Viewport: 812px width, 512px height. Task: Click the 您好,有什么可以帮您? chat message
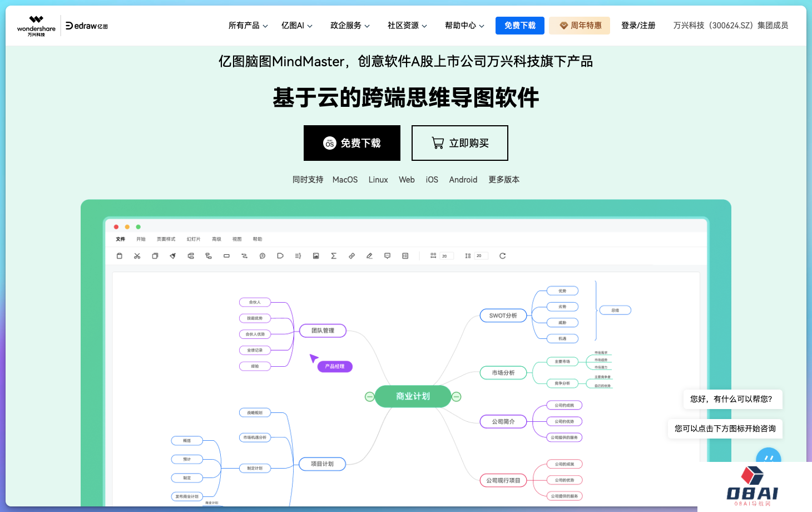click(x=732, y=399)
